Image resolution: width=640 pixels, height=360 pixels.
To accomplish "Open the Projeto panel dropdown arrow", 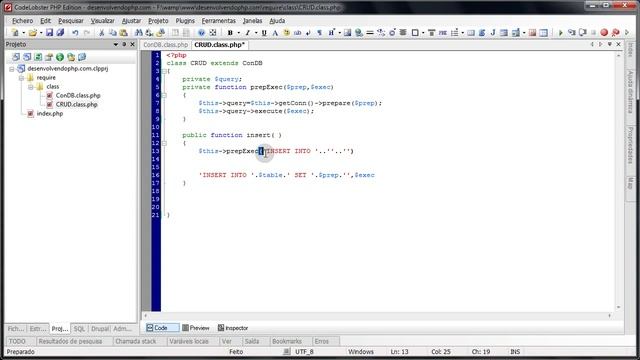I will [116, 44].
